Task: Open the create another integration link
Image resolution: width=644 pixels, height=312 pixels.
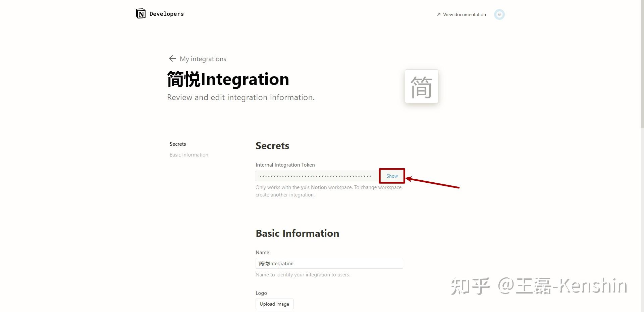Action: point(285,195)
